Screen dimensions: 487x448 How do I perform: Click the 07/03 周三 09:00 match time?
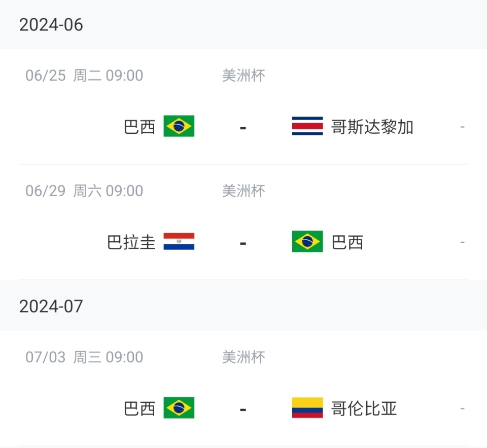tap(84, 357)
